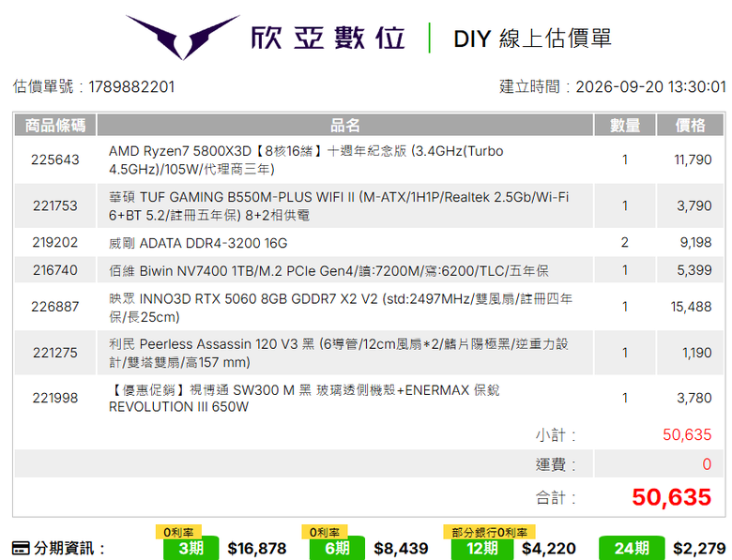This screenshot has width=732, height=560.
Task: Click the 數量 column header
Action: pyautogui.click(x=625, y=125)
